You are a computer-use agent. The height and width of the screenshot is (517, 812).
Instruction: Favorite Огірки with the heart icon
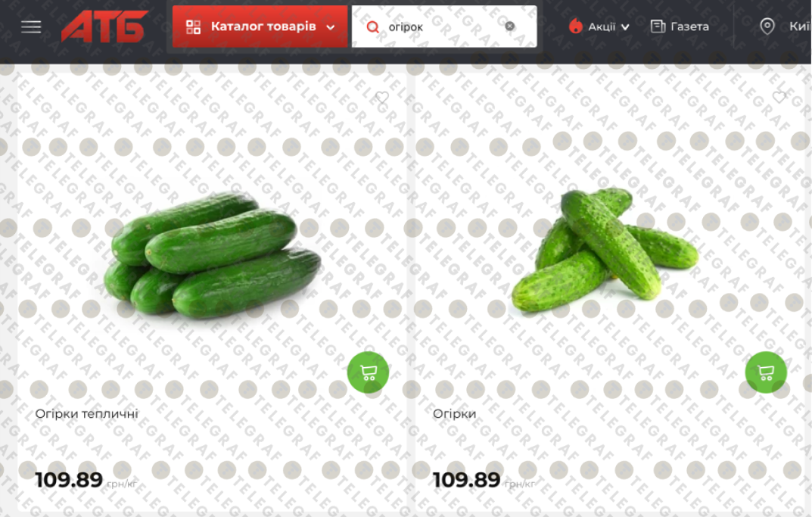click(x=779, y=97)
